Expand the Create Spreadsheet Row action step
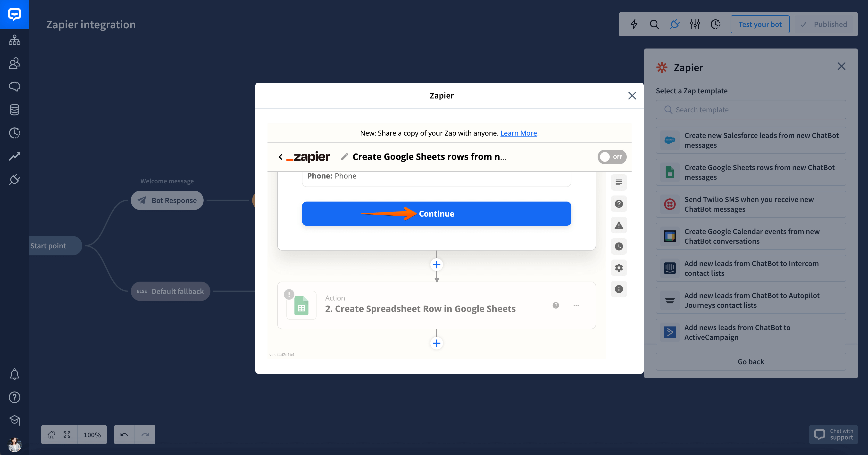 436,305
